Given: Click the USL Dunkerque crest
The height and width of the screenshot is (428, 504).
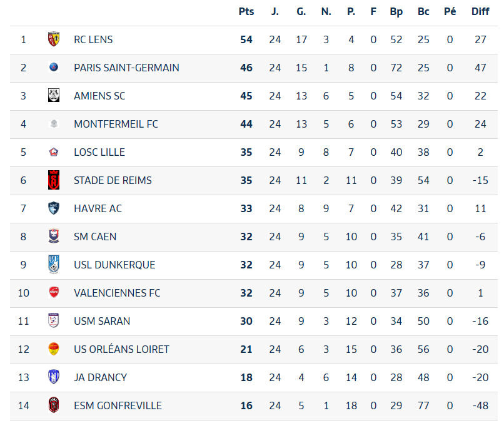Looking at the screenshot, I should 54,264.
